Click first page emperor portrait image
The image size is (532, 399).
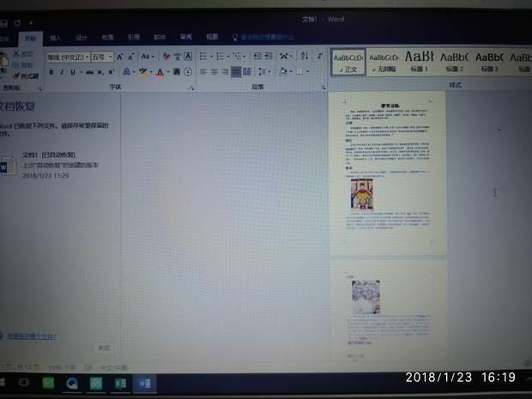click(362, 195)
